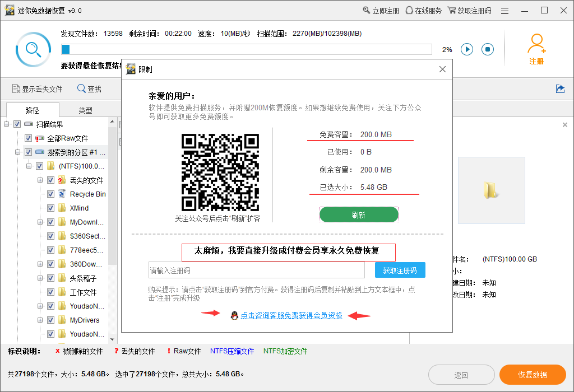Click the orange 恢复数据 button
574x392 pixels.
pos(533,375)
